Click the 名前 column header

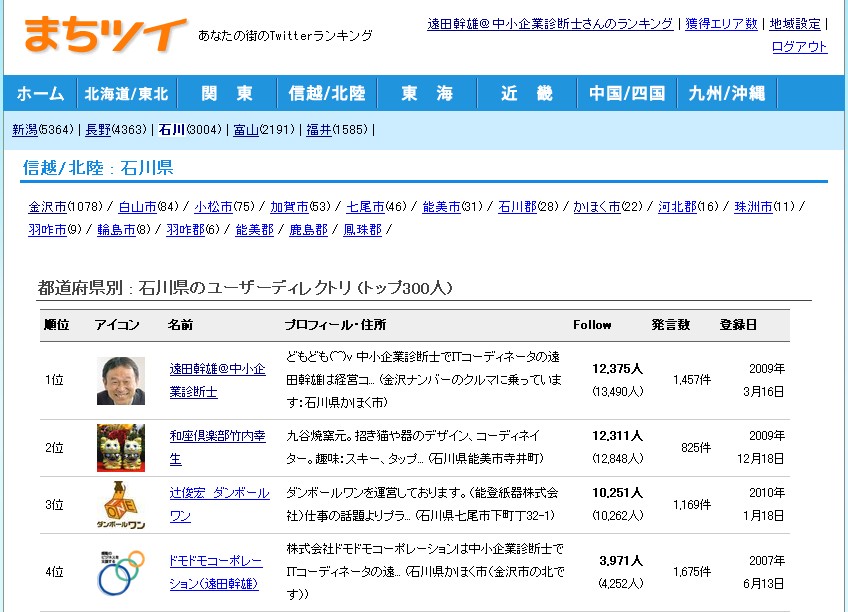pos(180,325)
